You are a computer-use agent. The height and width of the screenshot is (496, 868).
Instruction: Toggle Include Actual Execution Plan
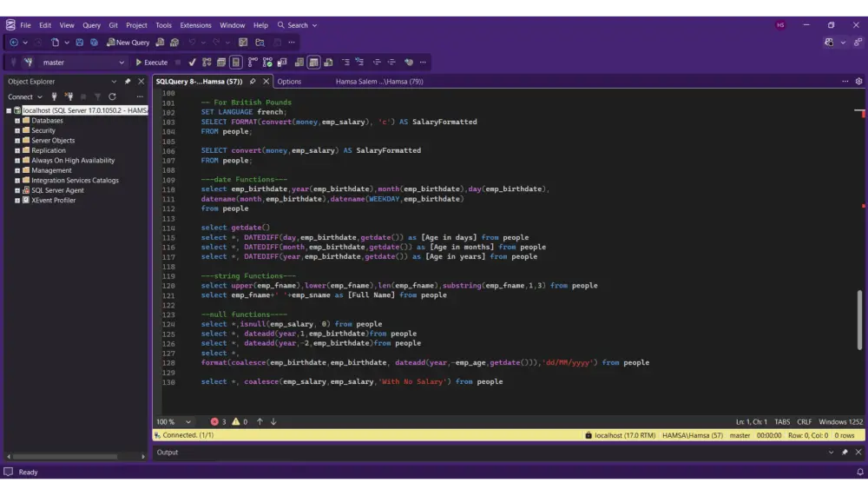253,62
